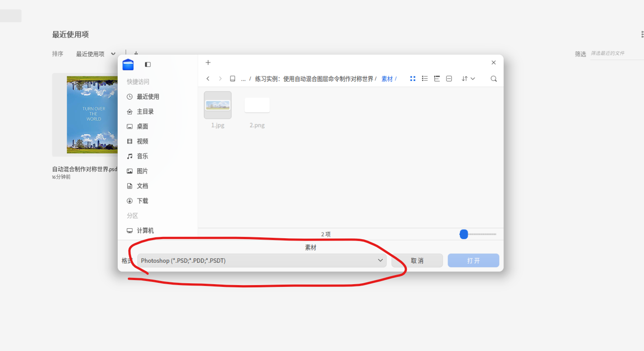Viewport: 644px width, 351px height.
Task: Open a new tab with the plus icon
Action: [x=208, y=62]
